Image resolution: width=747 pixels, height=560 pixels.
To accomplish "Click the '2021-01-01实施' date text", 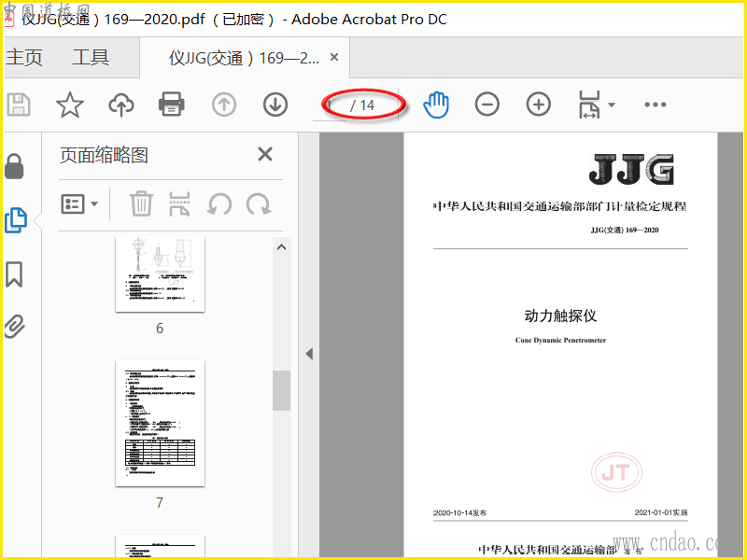I will coord(661,512).
